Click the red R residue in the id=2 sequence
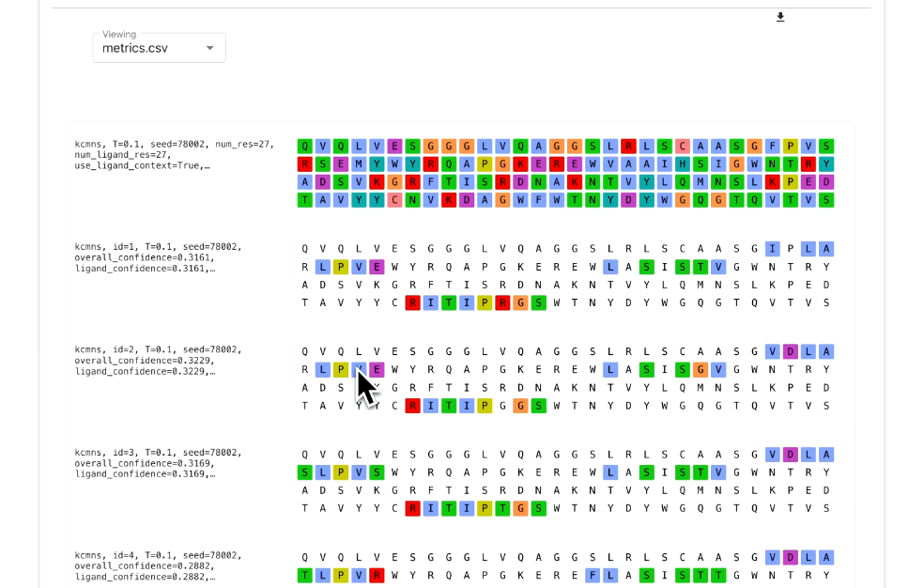The height and width of the screenshot is (588, 924). [x=412, y=406]
